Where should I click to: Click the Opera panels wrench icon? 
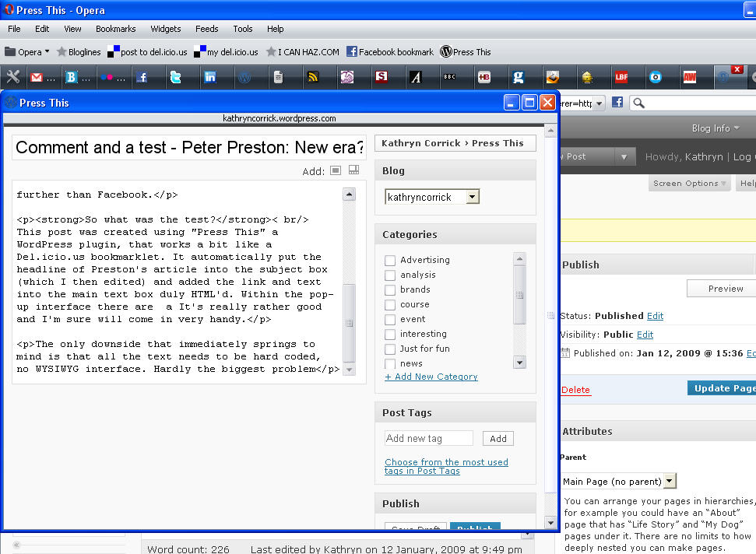coord(12,77)
